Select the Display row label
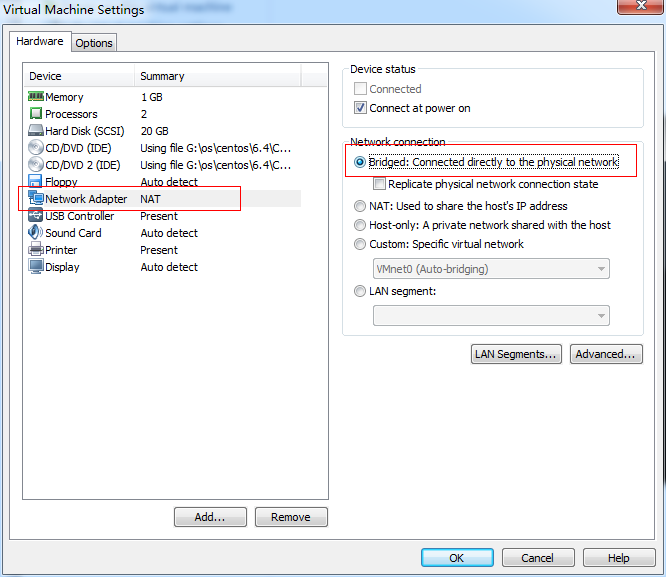 pos(62,267)
